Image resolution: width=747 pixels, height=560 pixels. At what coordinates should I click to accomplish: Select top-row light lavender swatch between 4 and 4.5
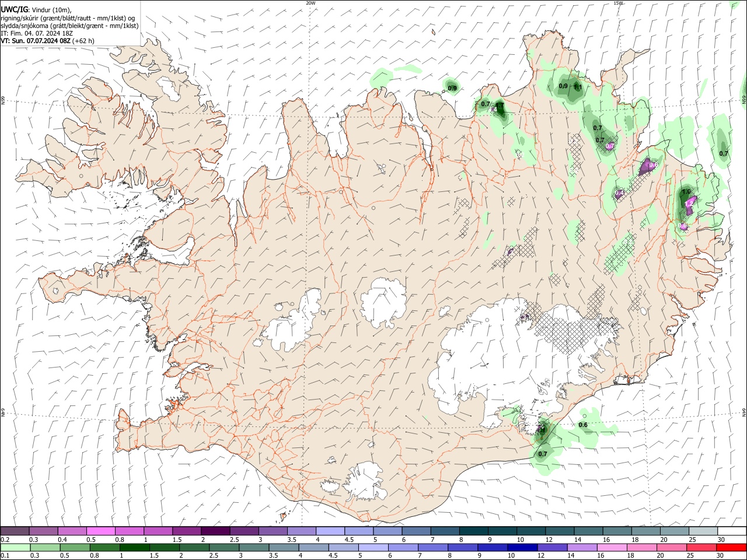click(330, 531)
